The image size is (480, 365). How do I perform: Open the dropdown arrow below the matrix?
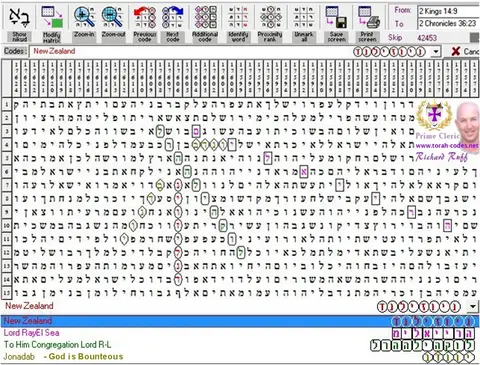[473, 306]
